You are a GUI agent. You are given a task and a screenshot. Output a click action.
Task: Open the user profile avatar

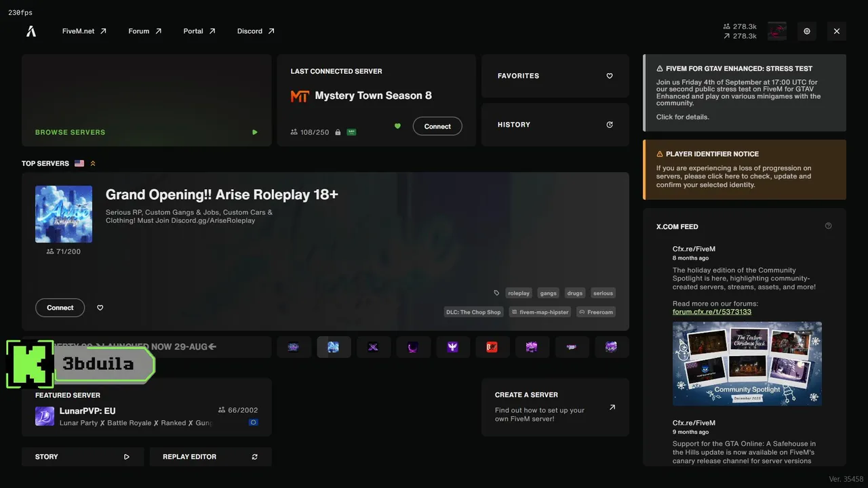[777, 31]
